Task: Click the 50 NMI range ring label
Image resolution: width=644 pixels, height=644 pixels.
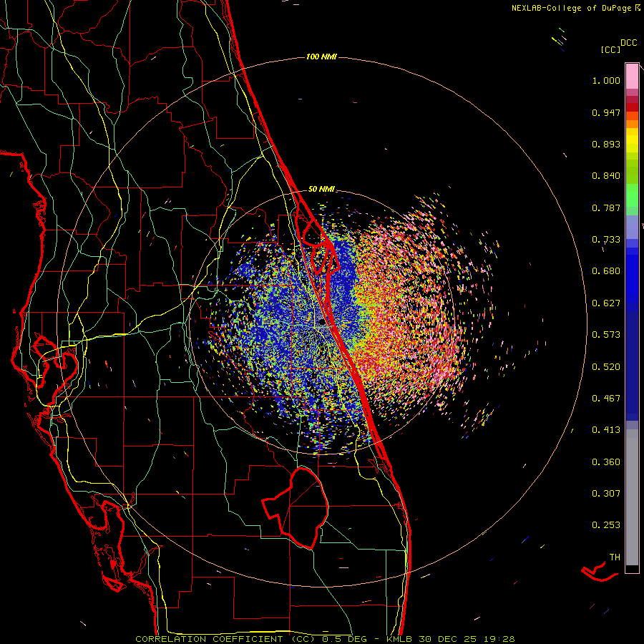Action: [x=321, y=190]
